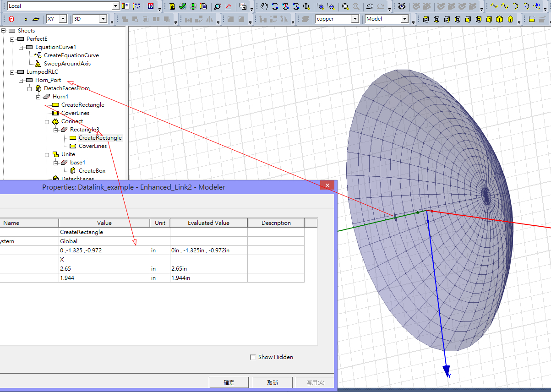Click the Draw plane icon
The width and height of the screenshot is (551, 392).
36,19
